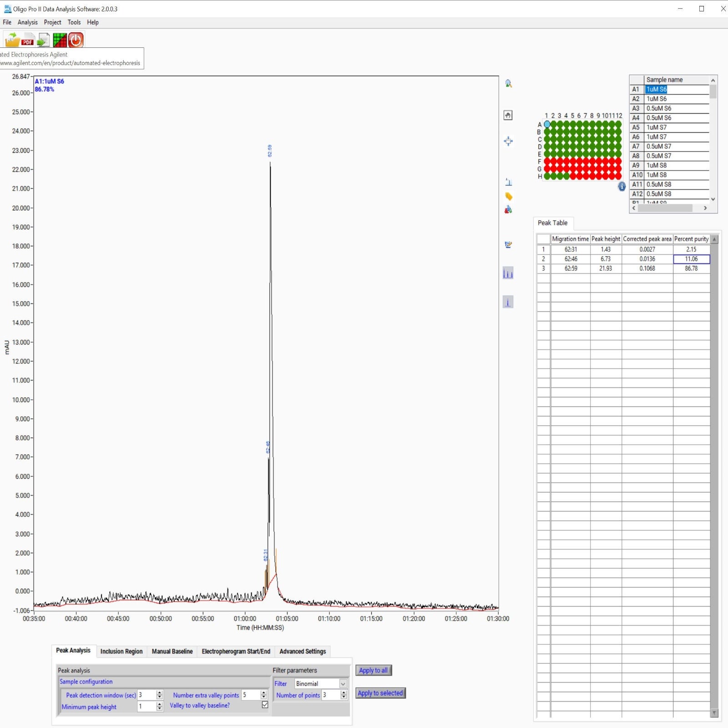Click the open file folder icon
The width and height of the screenshot is (728, 728).
[x=12, y=40]
